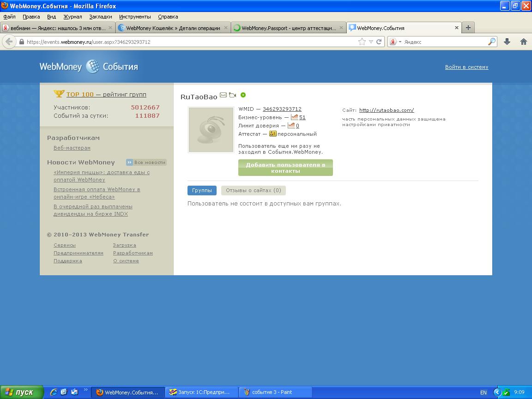Click the business level chart icon before 51
The image size is (532, 399).
point(294,117)
